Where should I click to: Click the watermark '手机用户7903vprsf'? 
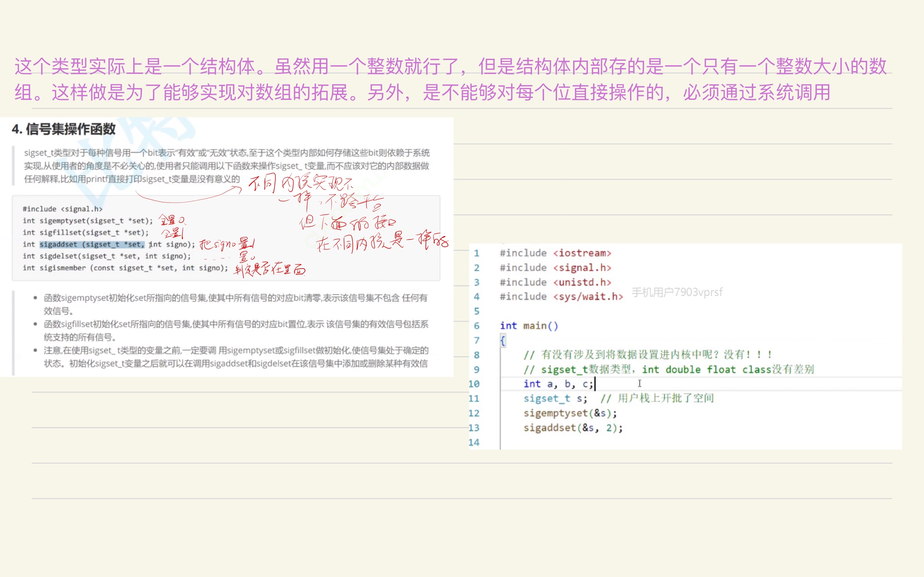tap(677, 292)
